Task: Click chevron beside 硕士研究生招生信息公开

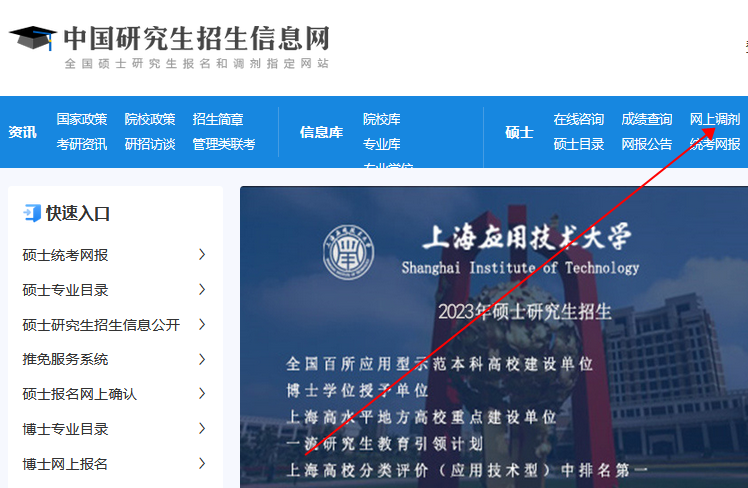Action: coord(202,324)
